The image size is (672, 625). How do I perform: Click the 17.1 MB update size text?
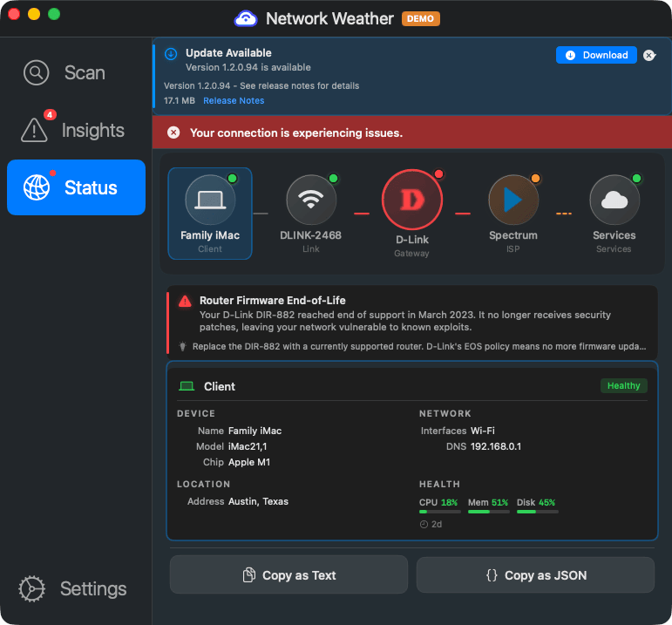(180, 101)
